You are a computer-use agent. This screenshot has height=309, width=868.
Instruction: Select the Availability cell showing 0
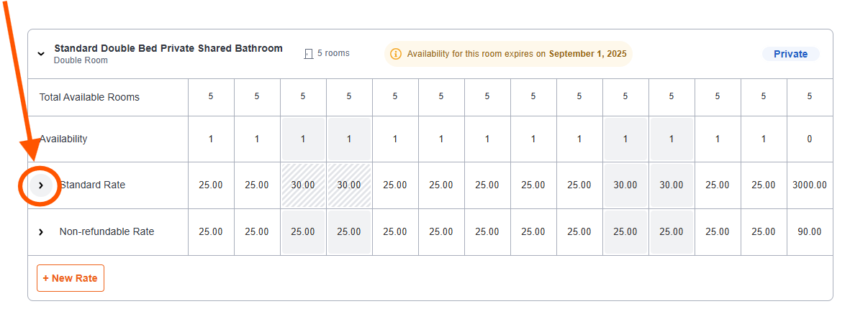click(x=809, y=139)
